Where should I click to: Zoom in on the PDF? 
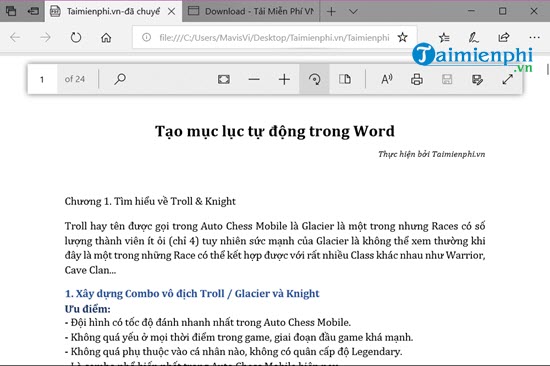284,79
